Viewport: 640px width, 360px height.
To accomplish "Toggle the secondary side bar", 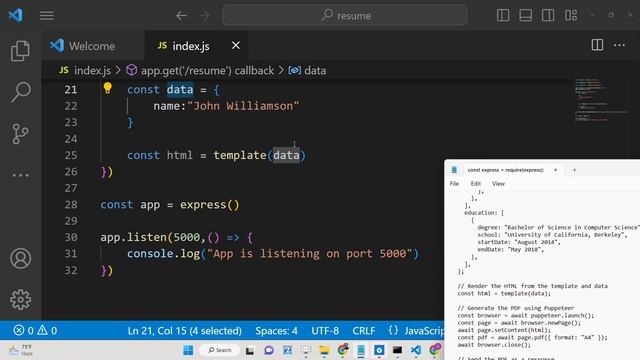I will tap(548, 16).
